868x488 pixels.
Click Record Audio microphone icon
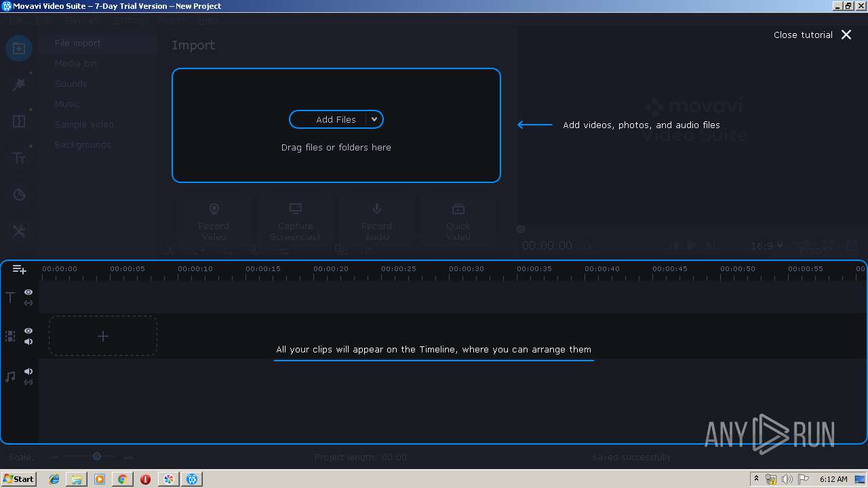[376, 209]
